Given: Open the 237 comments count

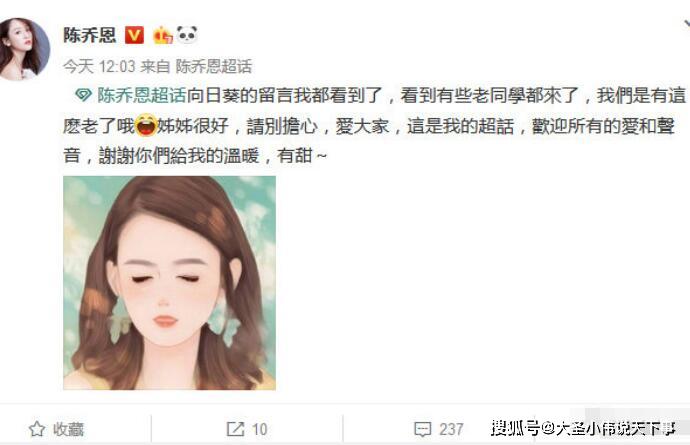Looking at the screenshot, I should (x=451, y=429).
